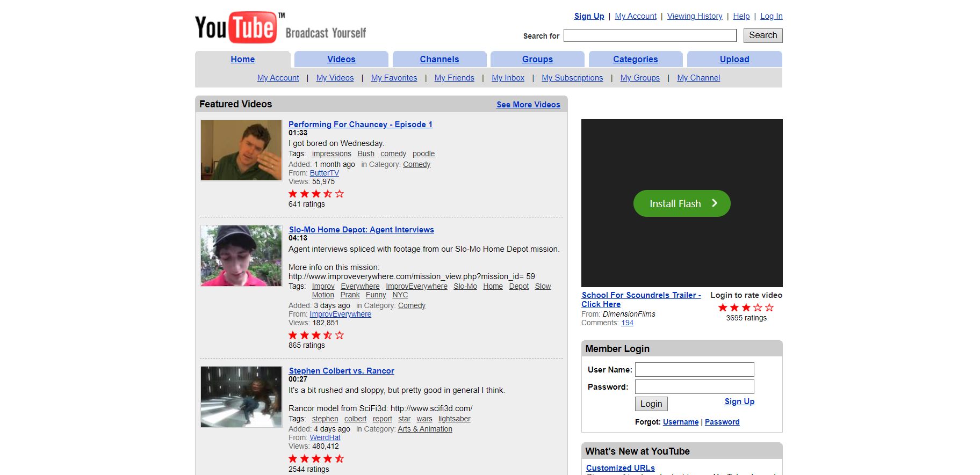Open My Subscriptions in sub-navigation
Screen dimensions: 980x475
point(572,78)
